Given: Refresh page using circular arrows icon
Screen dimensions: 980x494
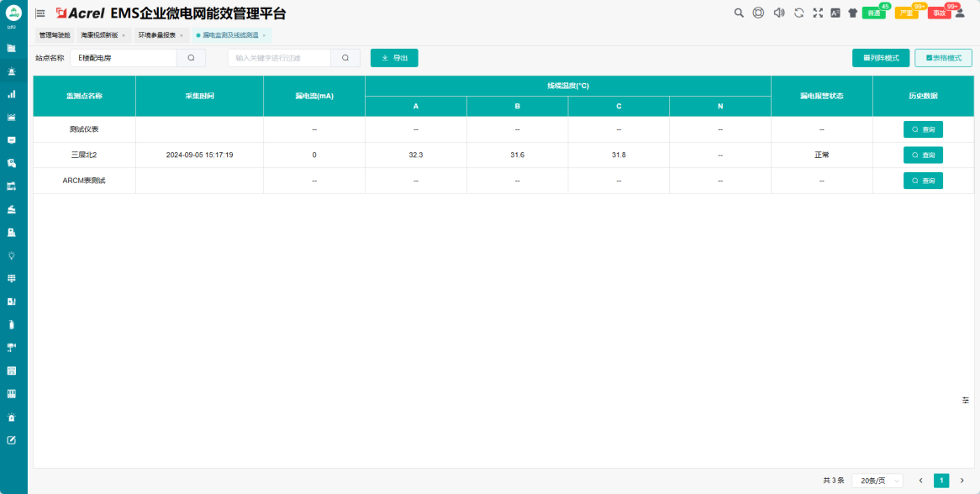Looking at the screenshot, I should click(x=798, y=13).
